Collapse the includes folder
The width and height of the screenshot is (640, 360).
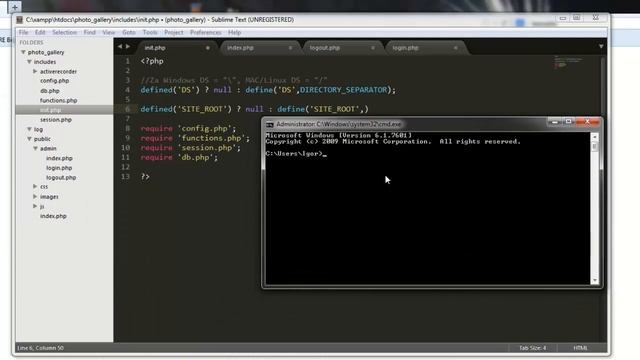click(29, 62)
